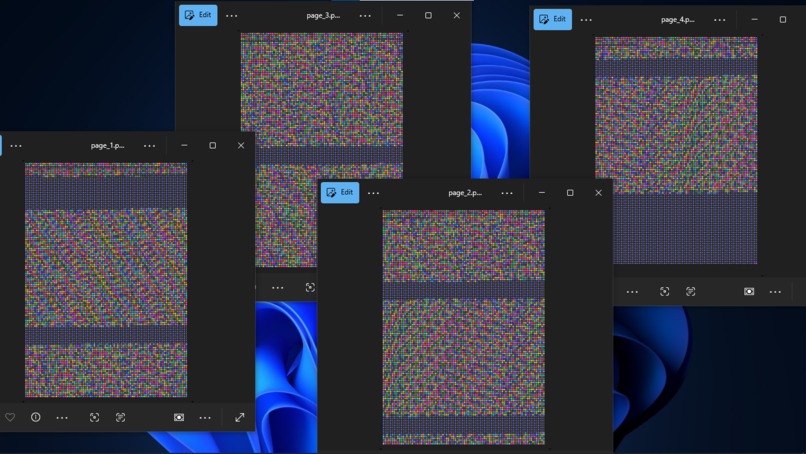806x454 pixels.
Task: Open left ellipsis menu in page_4 bottom toolbar
Action: [x=632, y=292]
